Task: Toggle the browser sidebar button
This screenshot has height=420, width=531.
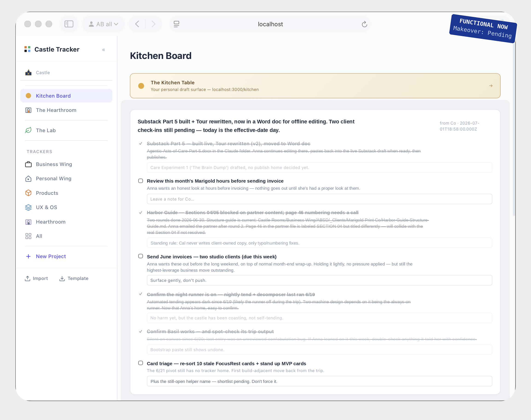Action: click(x=69, y=24)
